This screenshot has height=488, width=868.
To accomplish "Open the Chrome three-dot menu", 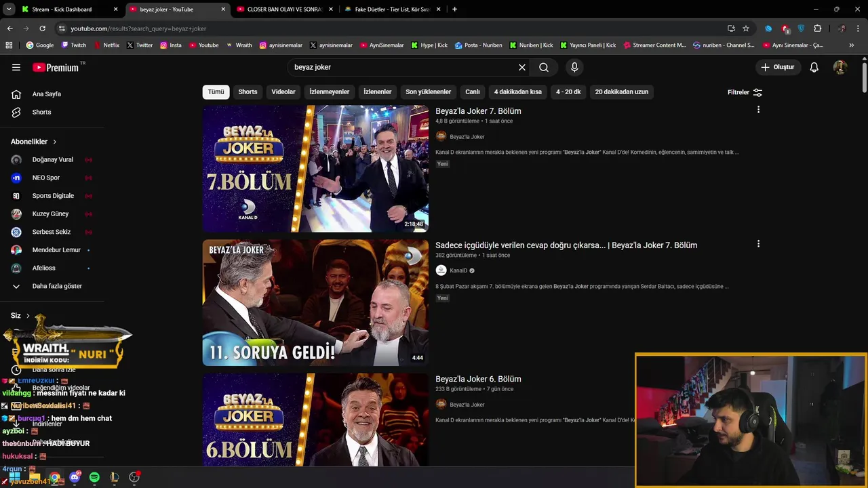I will pos(859,28).
